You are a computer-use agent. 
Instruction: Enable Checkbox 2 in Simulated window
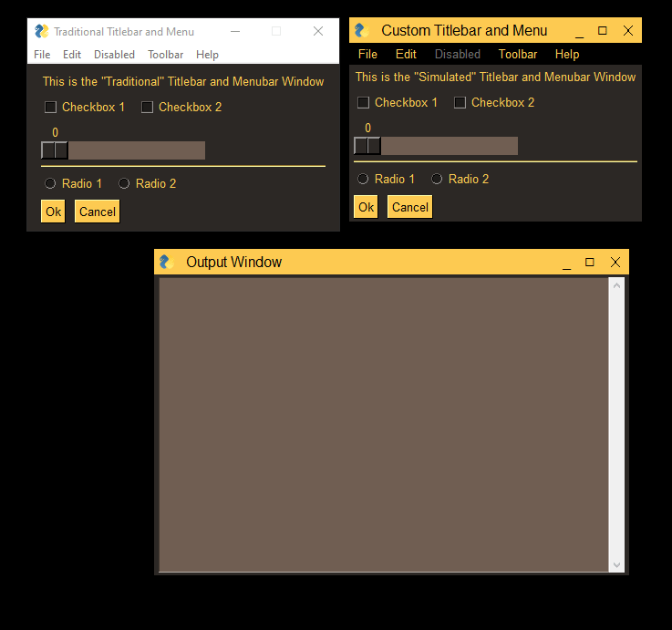460,103
